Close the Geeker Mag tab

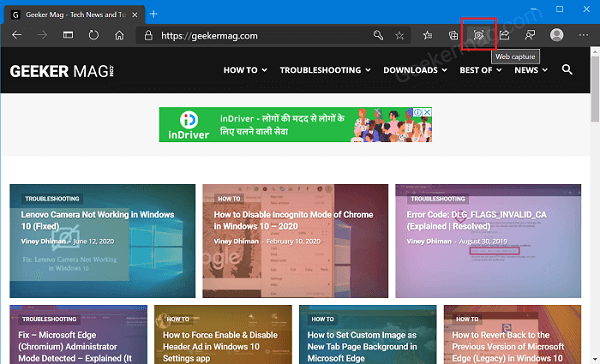point(135,15)
